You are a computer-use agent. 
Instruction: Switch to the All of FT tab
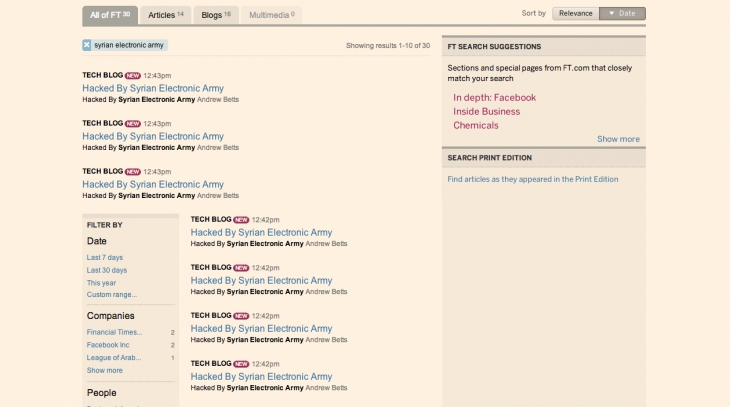pos(110,15)
